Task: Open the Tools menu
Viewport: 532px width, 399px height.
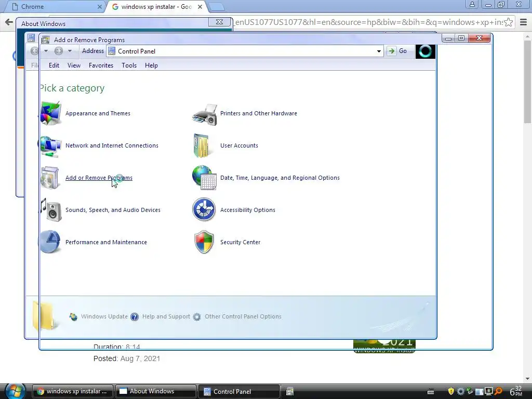Action: click(x=129, y=65)
